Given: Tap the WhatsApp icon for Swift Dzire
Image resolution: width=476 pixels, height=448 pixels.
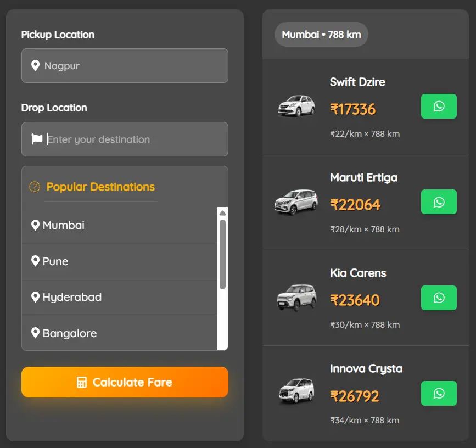Looking at the screenshot, I should 439,106.
